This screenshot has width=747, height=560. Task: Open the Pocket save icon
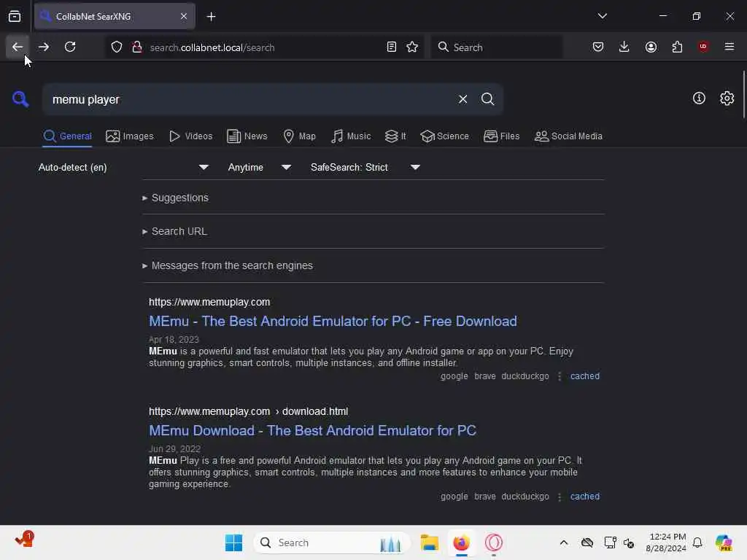[x=598, y=47]
